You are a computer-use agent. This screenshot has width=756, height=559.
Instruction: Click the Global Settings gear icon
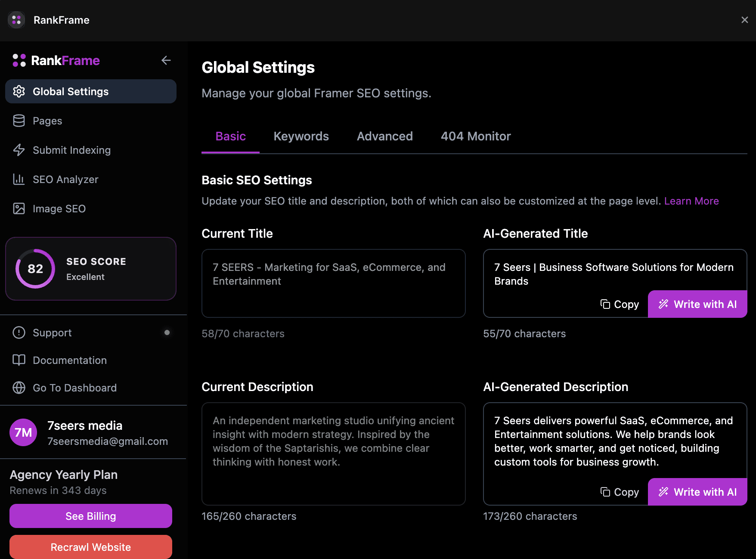(x=19, y=91)
